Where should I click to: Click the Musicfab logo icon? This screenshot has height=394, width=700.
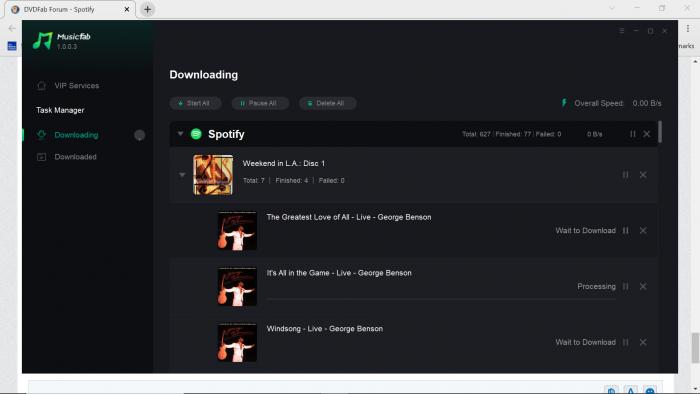43,41
